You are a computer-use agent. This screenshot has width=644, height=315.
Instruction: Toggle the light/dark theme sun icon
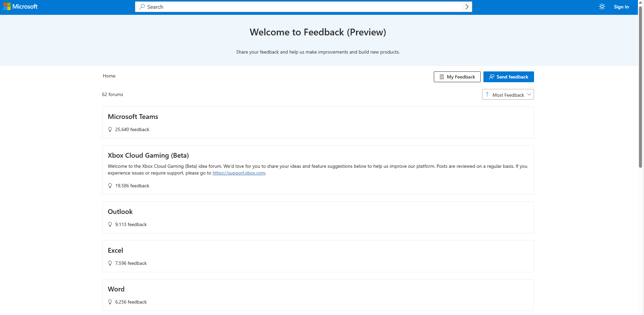(x=602, y=7)
